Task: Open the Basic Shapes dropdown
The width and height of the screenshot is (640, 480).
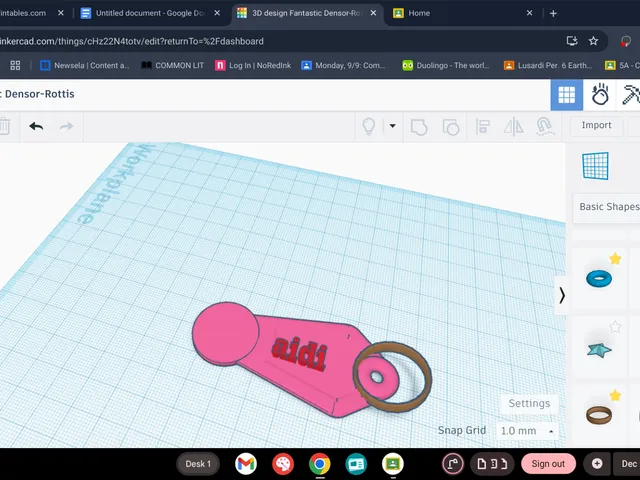Action: tap(607, 207)
